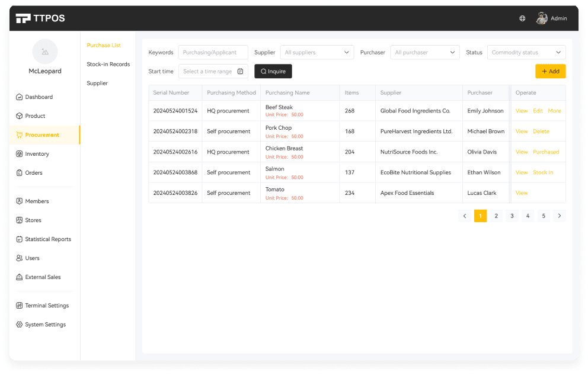
Task: Open External Sales menu item
Action: (x=44, y=277)
